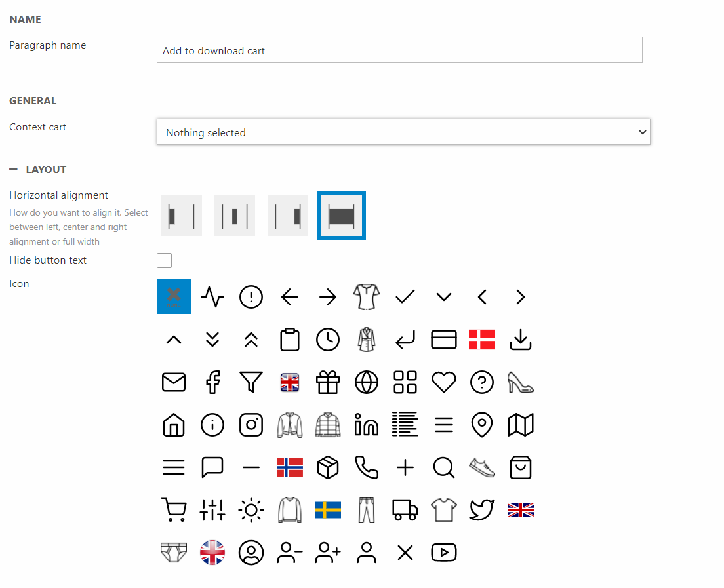Select center horizontal alignment option
The height and width of the screenshot is (588, 724).
pyautogui.click(x=235, y=216)
